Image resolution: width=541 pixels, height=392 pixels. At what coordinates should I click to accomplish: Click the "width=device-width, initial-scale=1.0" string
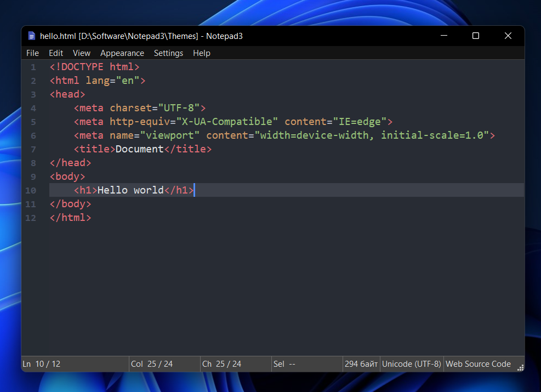point(372,135)
